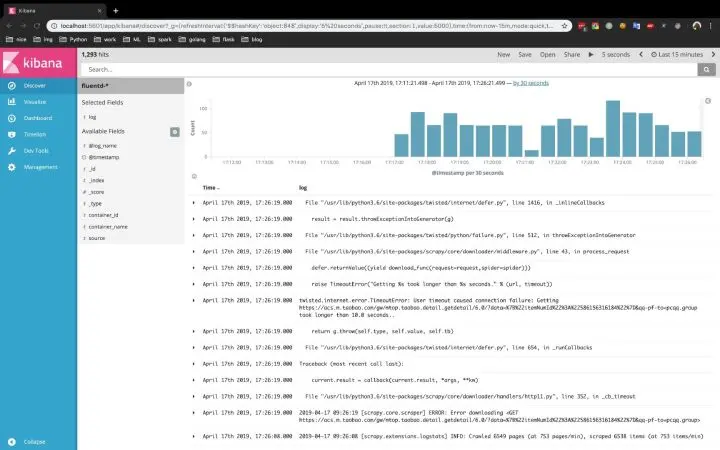Expand the row 'result = result.throwExceptionIntoGenerator(g)'
720x450 pixels.
[193, 219]
